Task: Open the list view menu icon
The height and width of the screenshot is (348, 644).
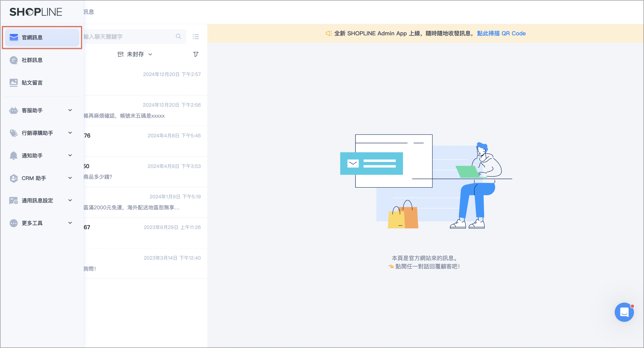Action: tap(196, 37)
